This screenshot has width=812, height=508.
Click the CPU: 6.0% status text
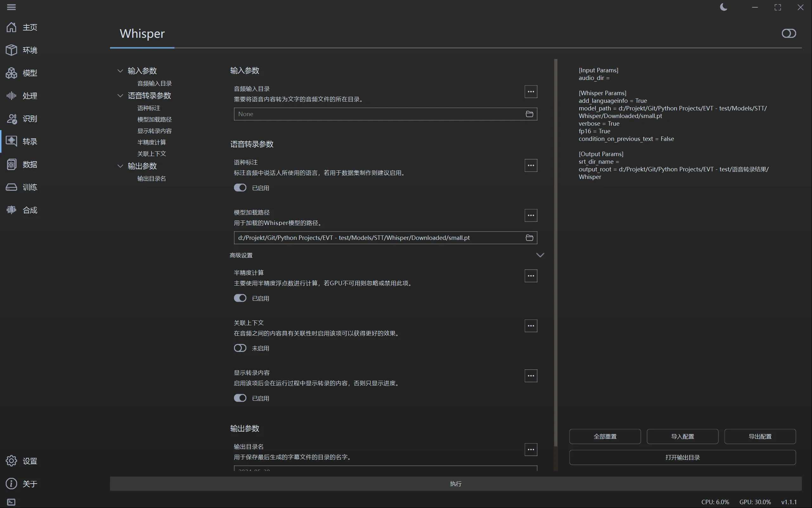pos(715,502)
